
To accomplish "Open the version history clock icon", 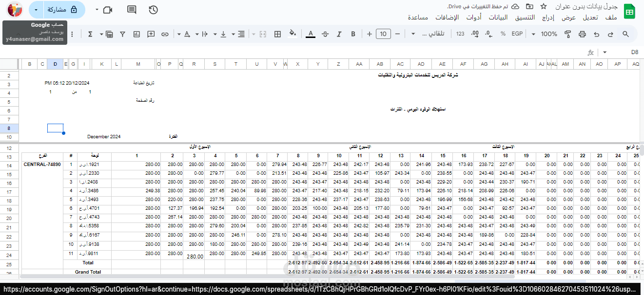I will click(x=153, y=10).
